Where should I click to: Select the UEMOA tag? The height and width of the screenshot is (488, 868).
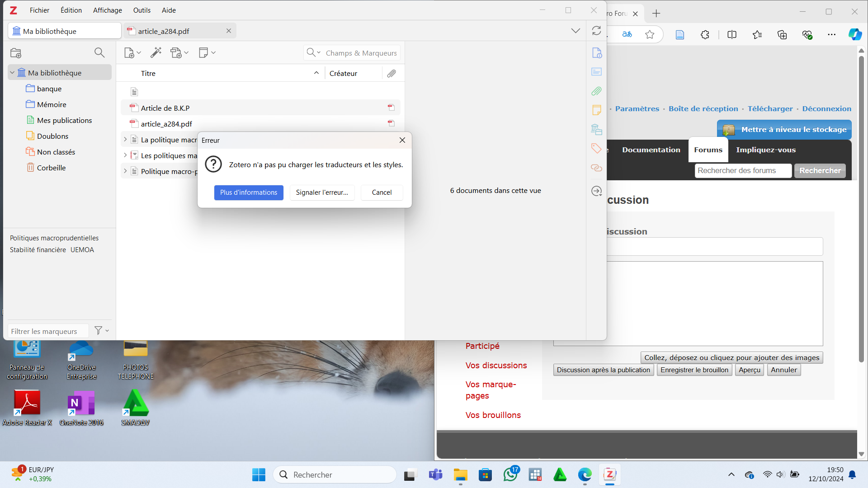[82, 250]
